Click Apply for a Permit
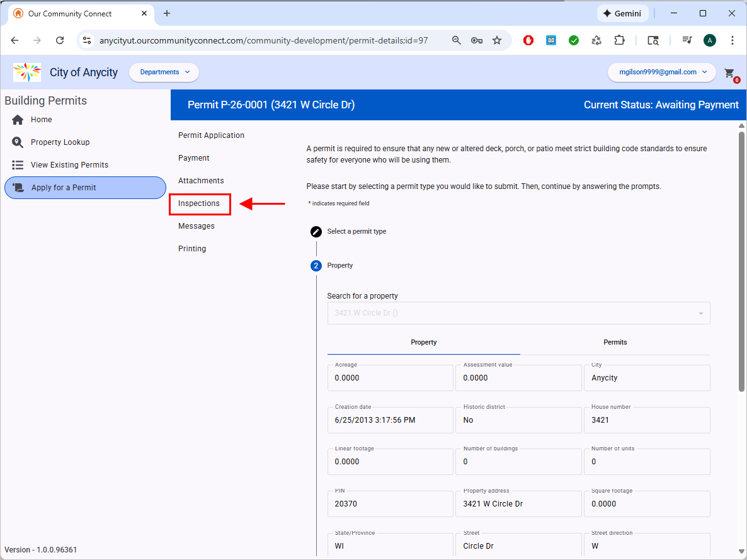The height and width of the screenshot is (560, 747). tap(85, 188)
